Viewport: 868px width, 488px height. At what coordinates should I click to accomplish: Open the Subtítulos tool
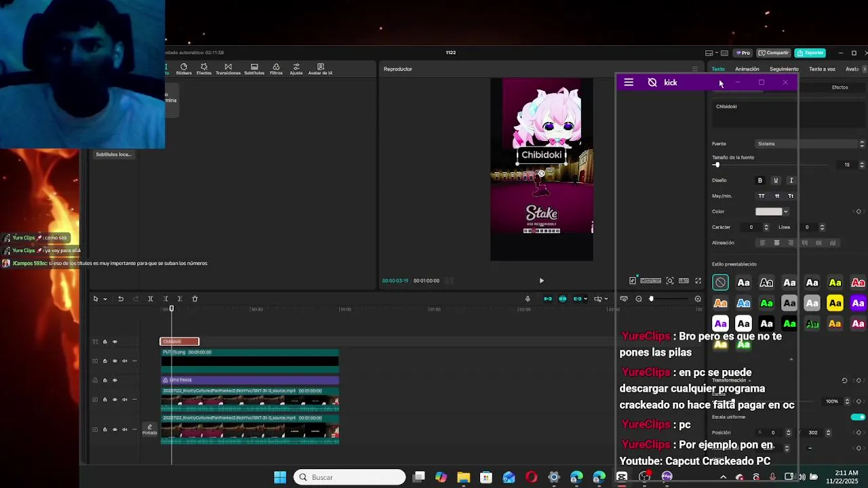254,69
